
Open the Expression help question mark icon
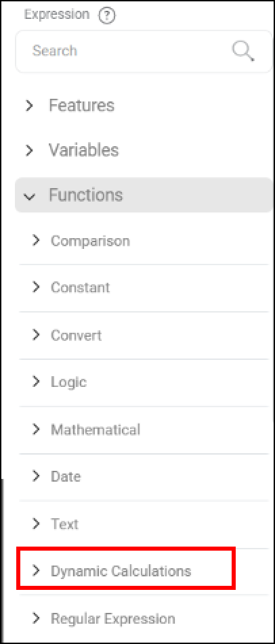(107, 16)
